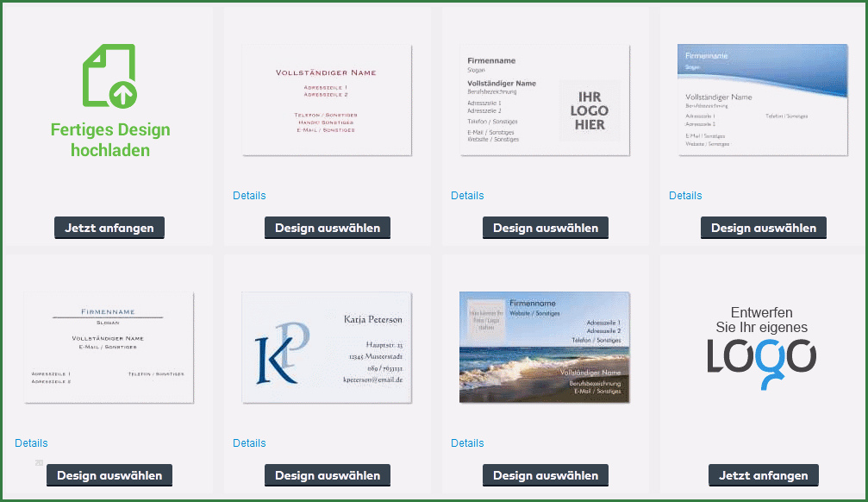The width and height of the screenshot is (868, 502).
Task: Click 'Jetzt anfangen' under Fertiges Design hochladen
Action: pos(109,228)
